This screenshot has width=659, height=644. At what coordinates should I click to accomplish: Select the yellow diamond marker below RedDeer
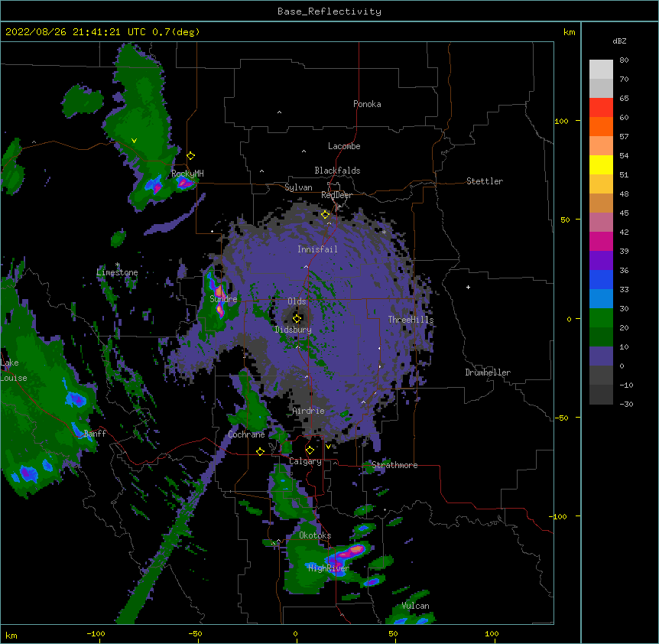(325, 215)
